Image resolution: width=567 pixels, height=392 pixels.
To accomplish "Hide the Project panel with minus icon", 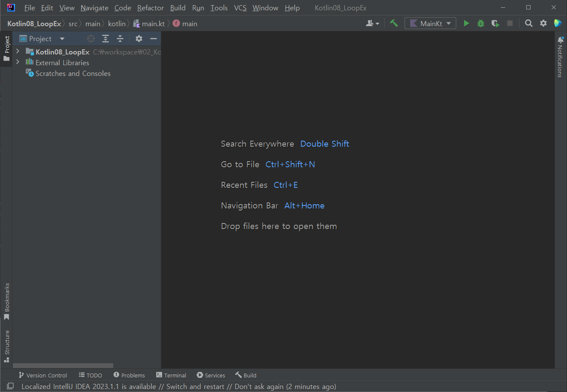I will 154,39.
